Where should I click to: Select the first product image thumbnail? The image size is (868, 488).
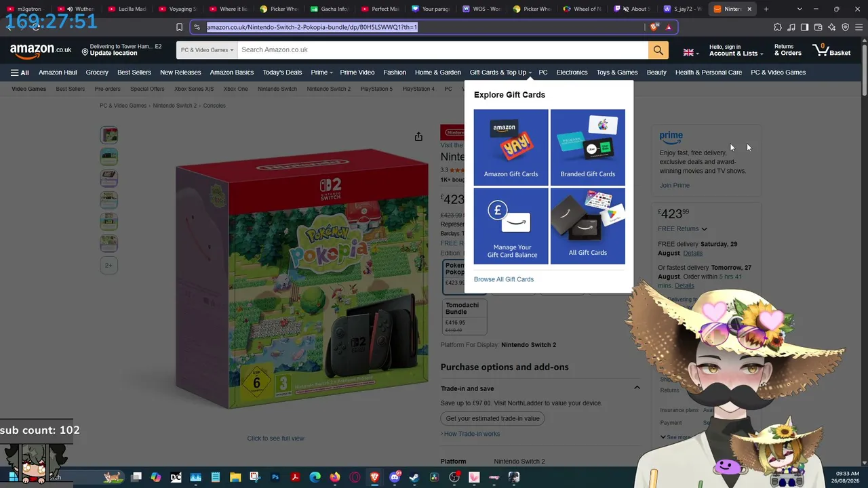[109, 135]
